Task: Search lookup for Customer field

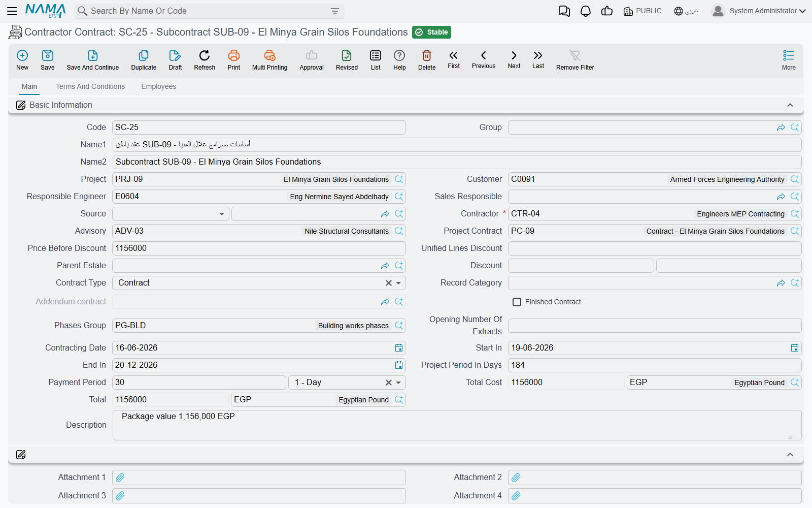Action: [795, 179]
